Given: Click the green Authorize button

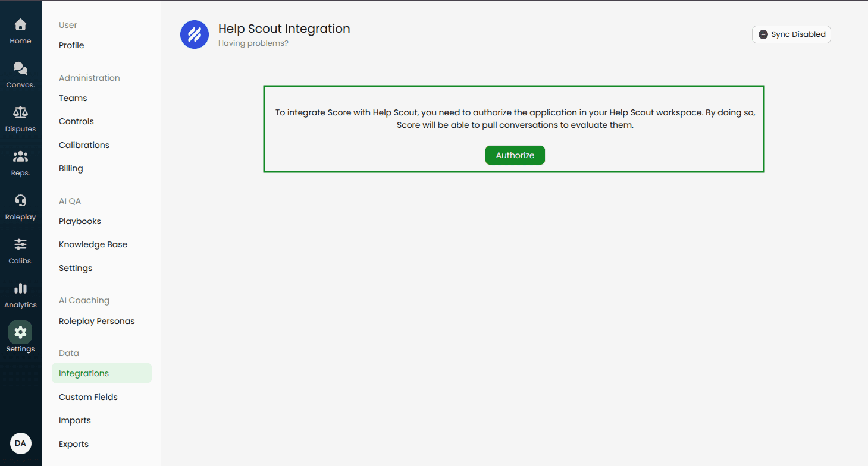Looking at the screenshot, I should click(x=515, y=155).
